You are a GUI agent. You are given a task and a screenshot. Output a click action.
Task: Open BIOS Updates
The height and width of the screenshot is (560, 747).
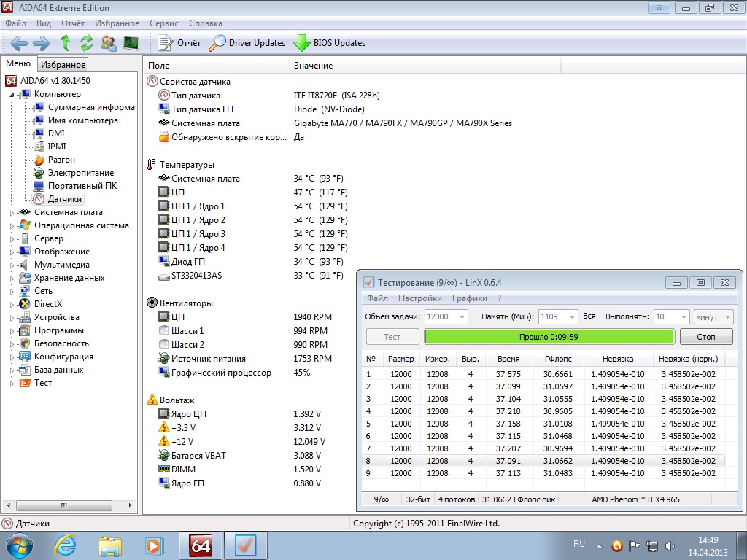tap(329, 43)
